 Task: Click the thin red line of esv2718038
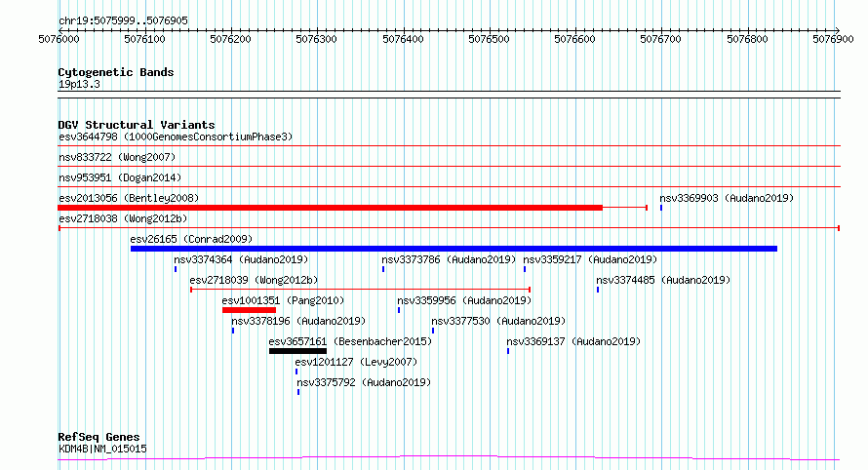pos(449,228)
